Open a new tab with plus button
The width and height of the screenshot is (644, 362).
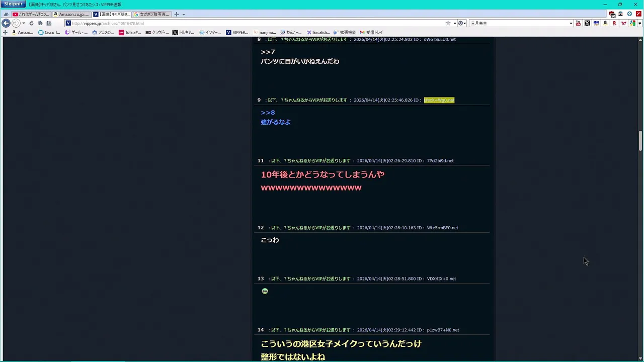(176, 14)
